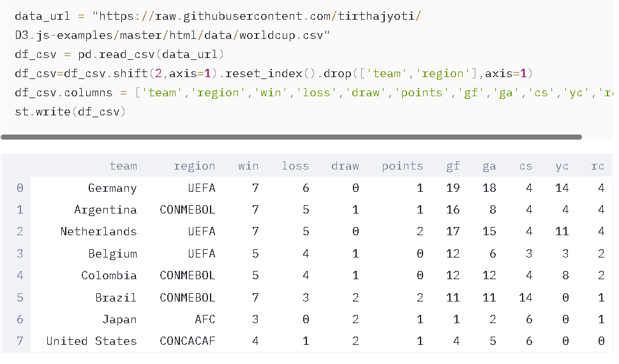Screen dimensions: 619x364
Task: Click the code block horizontal scrollbar
Action: pyautogui.click(x=291, y=136)
